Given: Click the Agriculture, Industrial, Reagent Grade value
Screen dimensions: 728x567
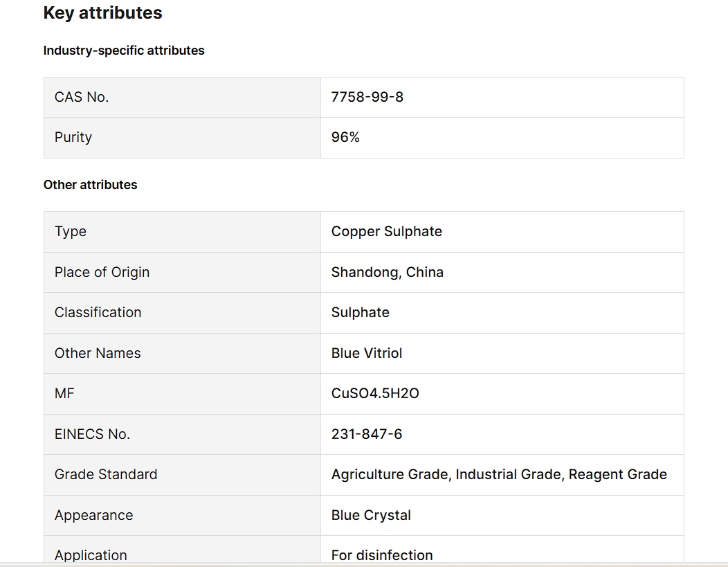Looking at the screenshot, I should [499, 474].
